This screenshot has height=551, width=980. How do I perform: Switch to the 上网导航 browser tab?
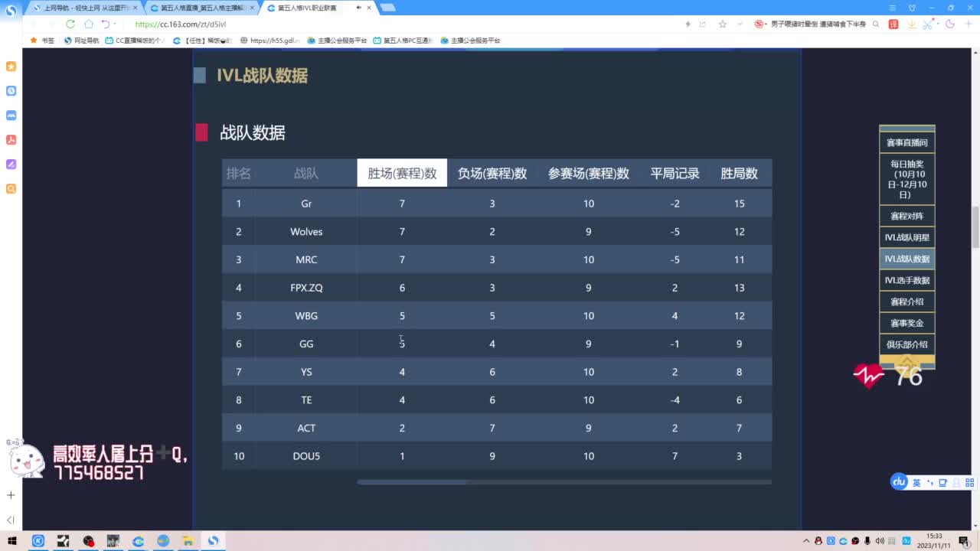(83, 8)
